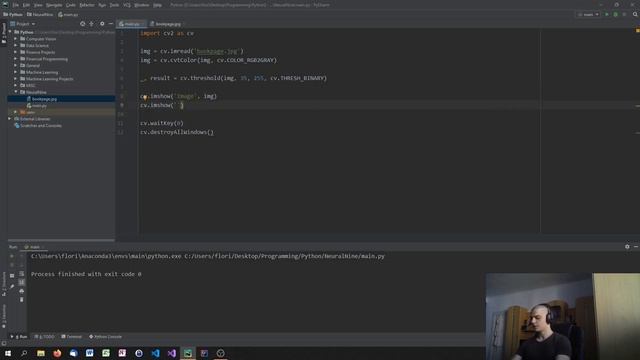Open the Help menu
Image resolution: width=640 pixels, height=360 pixels.
(x=157, y=5)
